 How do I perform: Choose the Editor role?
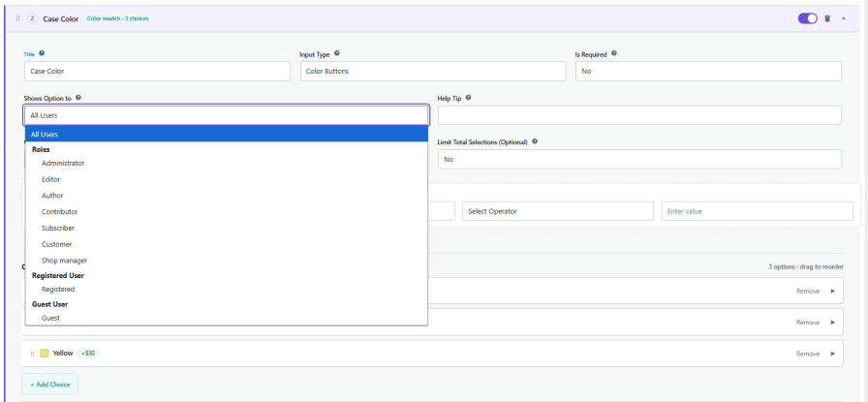point(227,179)
